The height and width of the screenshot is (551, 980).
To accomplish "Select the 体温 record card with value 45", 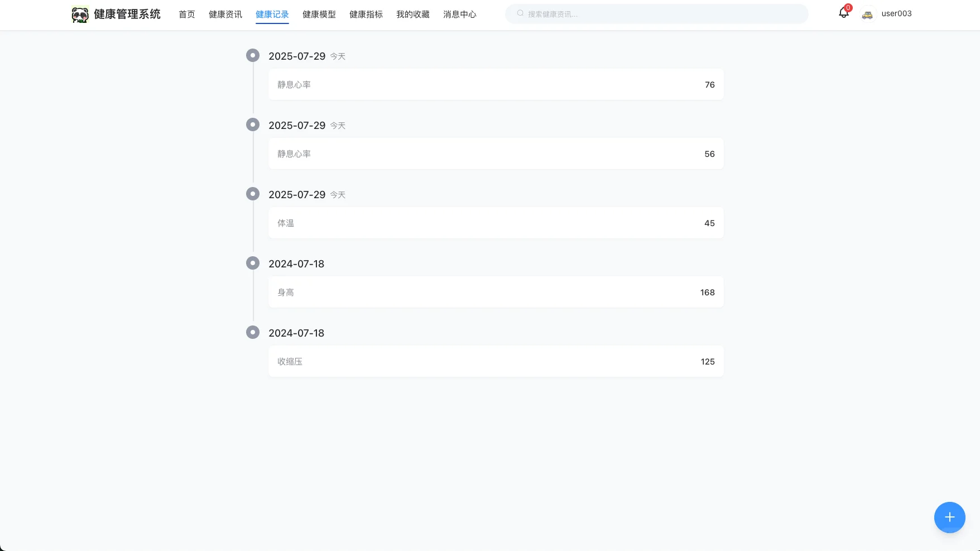I will (496, 223).
